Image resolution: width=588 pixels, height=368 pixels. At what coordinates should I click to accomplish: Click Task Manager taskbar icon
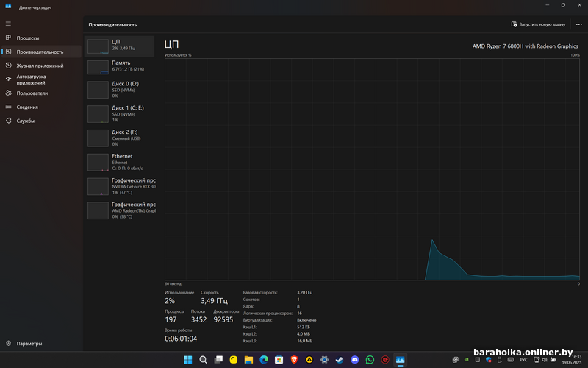[400, 360]
